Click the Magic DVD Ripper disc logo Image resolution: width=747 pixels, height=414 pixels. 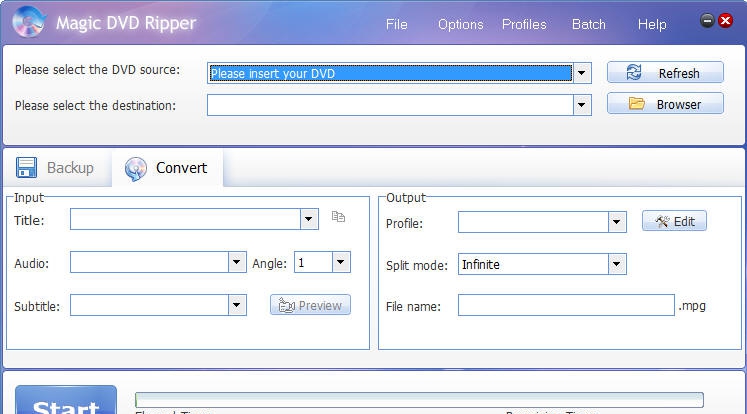click(x=29, y=22)
